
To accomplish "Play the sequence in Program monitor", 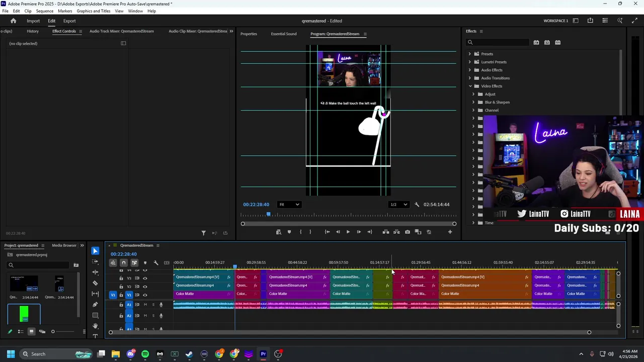I will click(x=348, y=232).
